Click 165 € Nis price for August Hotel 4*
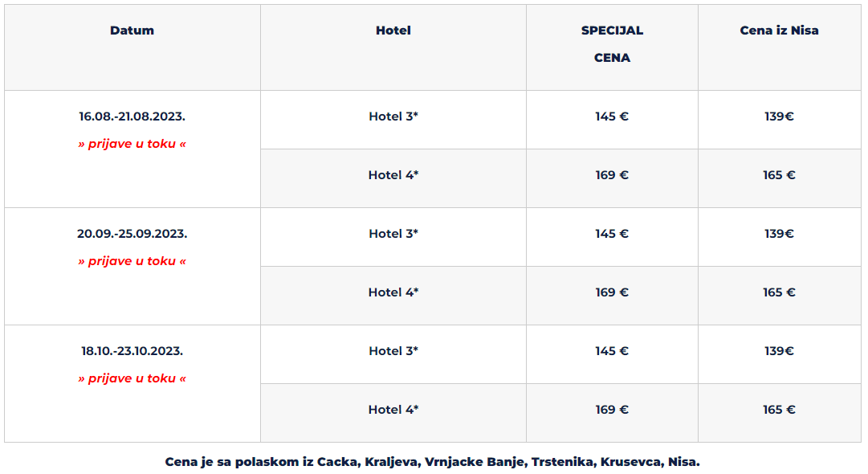 [779, 175]
